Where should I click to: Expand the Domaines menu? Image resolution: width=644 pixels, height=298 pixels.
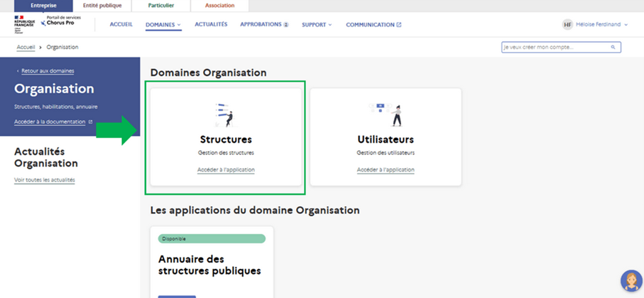tap(163, 25)
